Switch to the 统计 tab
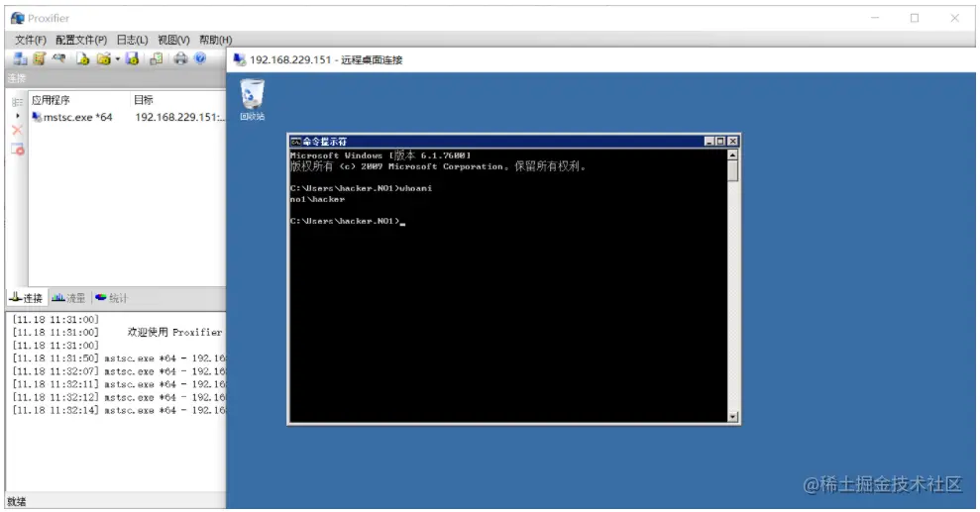980x512 pixels. (111, 298)
